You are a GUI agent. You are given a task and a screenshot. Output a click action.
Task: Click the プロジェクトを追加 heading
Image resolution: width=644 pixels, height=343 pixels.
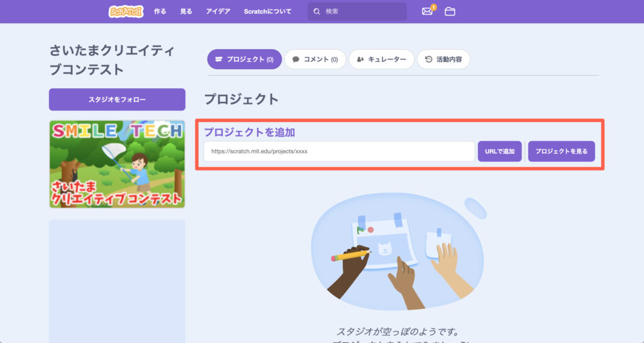pyautogui.click(x=250, y=132)
